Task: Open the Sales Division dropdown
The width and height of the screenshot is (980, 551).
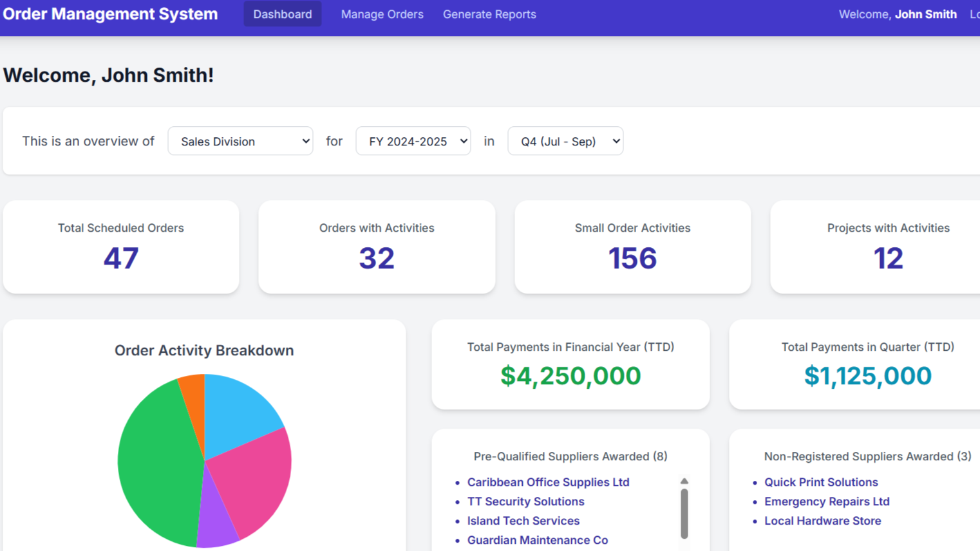Action: (x=240, y=141)
